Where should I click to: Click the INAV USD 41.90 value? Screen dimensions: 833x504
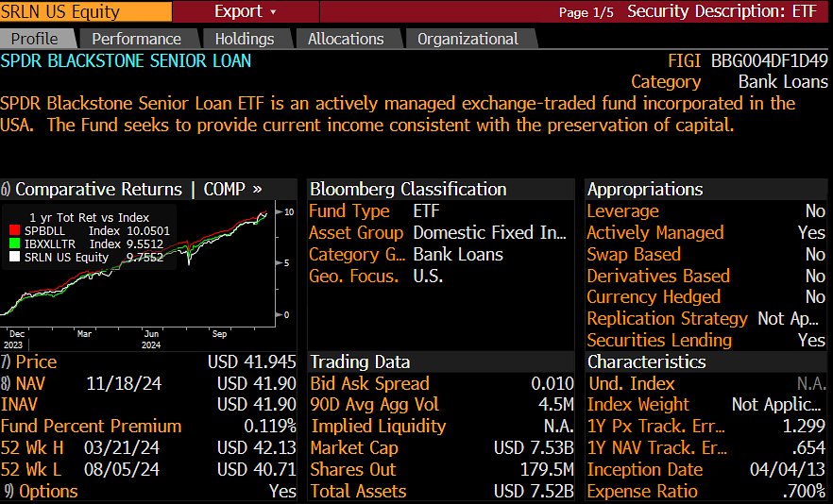point(257,405)
